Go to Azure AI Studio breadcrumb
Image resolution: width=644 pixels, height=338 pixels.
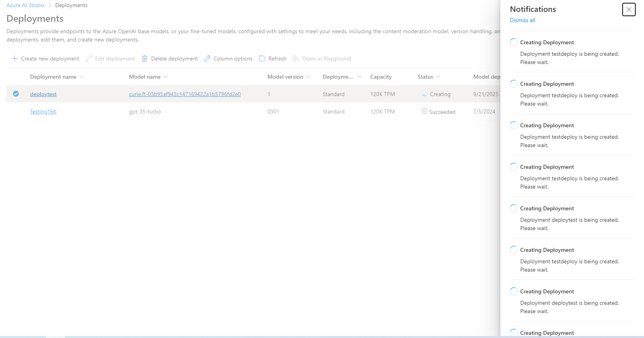[25, 5]
